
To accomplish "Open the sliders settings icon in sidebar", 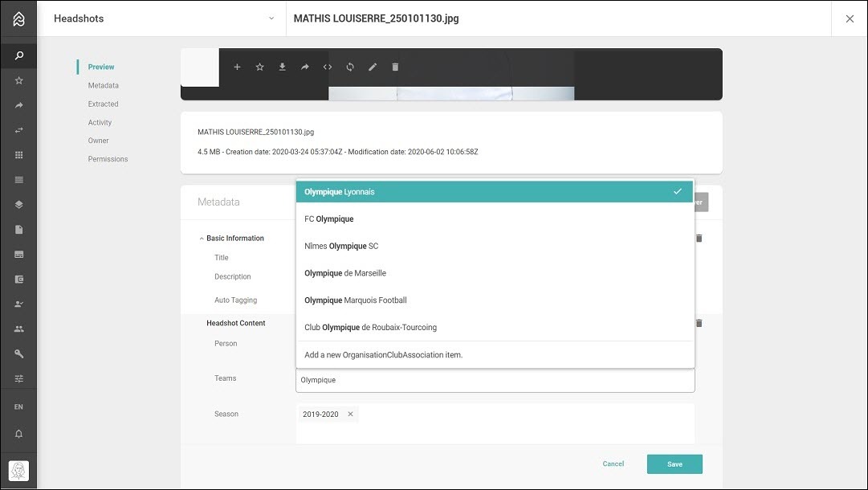I will [x=18, y=378].
